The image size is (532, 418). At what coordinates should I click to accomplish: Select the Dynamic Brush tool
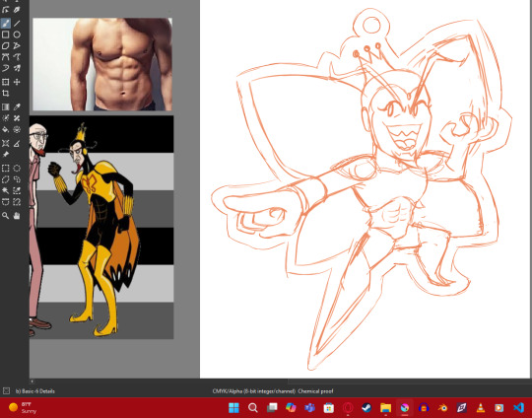coord(6,68)
